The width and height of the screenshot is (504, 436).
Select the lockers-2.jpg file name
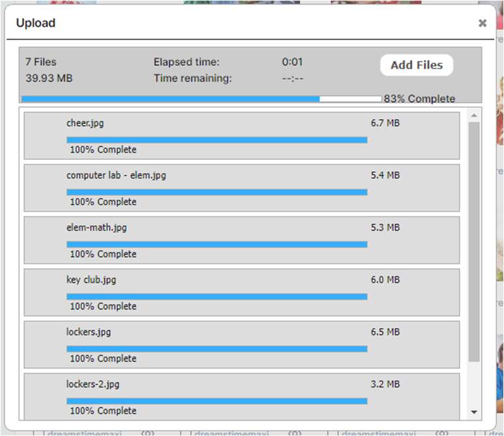click(93, 384)
